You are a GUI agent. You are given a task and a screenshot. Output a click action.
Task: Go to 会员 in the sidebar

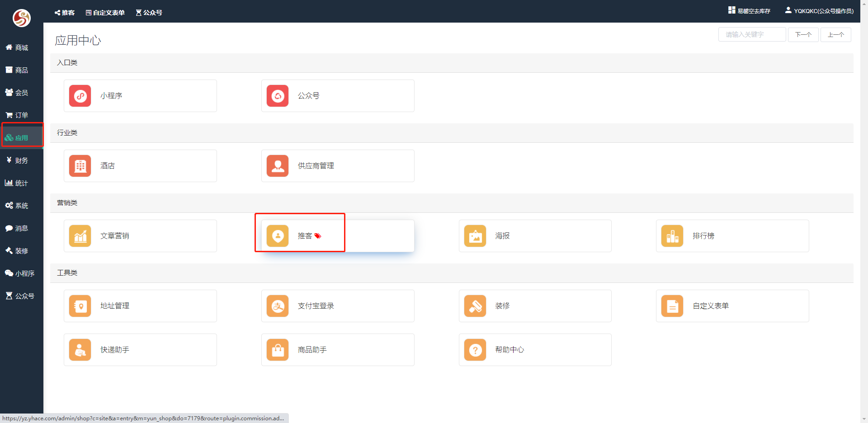22,93
